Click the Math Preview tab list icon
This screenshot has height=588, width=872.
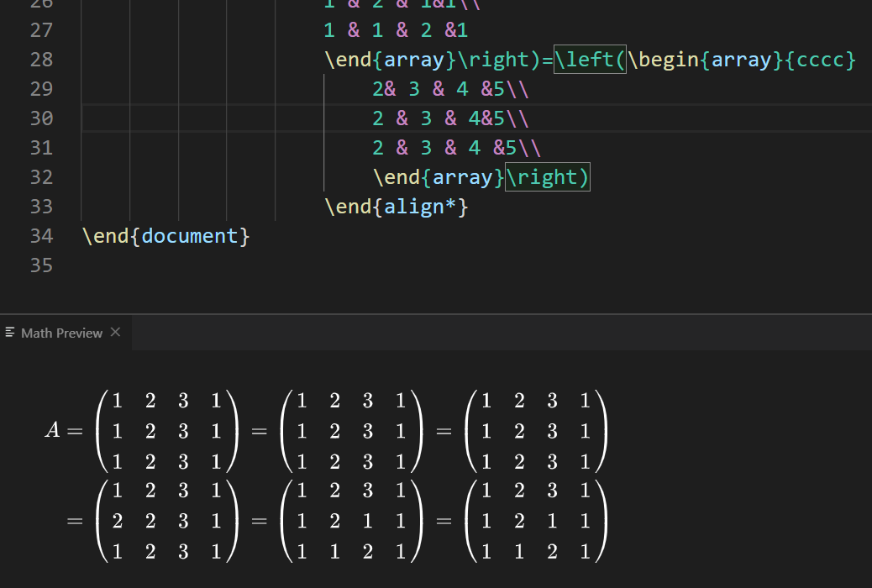click(10, 333)
